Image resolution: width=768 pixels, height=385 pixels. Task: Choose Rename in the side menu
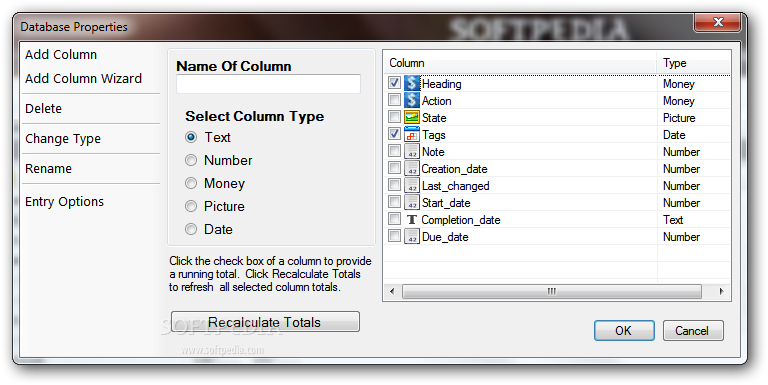pos(48,168)
